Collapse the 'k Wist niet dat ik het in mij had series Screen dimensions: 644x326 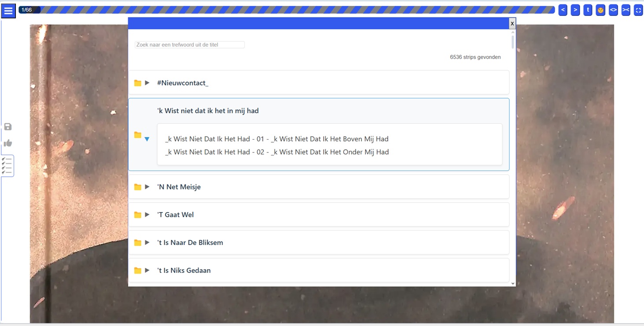point(147,139)
